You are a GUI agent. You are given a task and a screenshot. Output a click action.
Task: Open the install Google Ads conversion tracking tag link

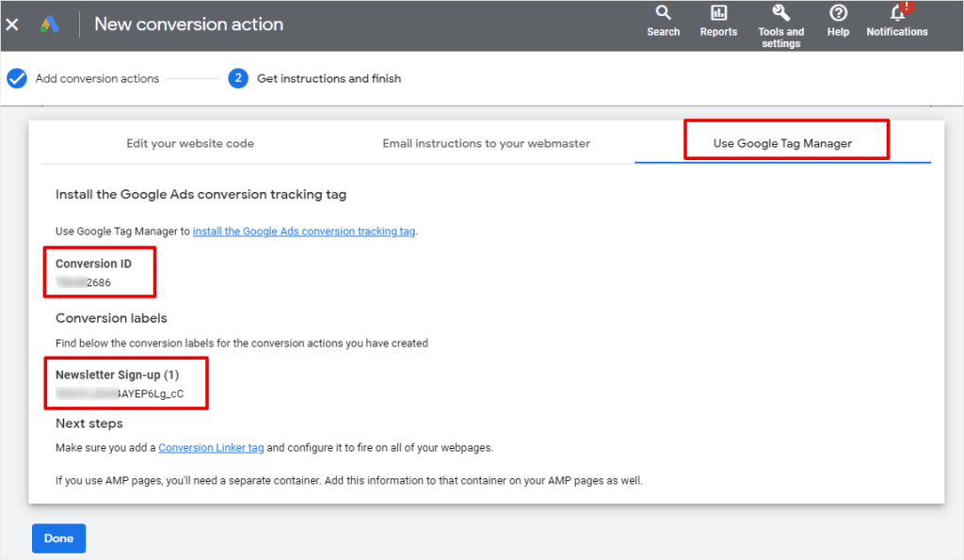[303, 230]
